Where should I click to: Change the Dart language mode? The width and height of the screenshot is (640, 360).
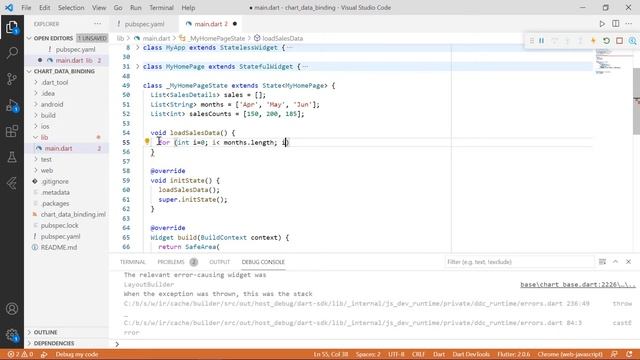click(439, 354)
